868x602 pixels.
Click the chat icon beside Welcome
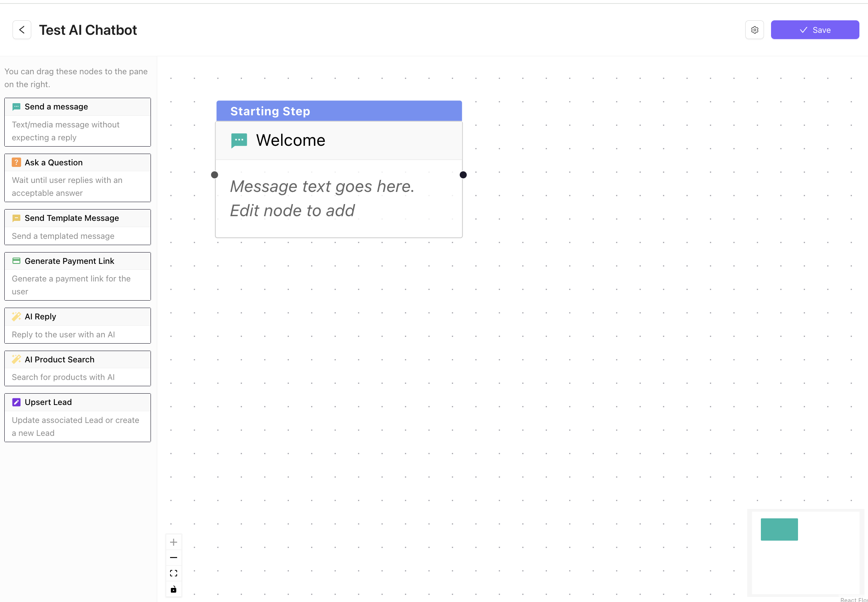[x=239, y=140]
